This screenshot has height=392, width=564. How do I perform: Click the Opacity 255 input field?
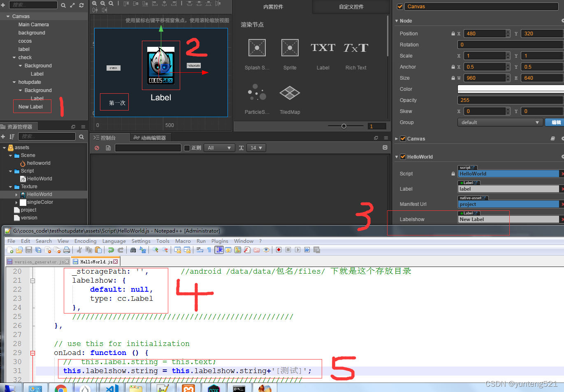pyautogui.click(x=511, y=100)
